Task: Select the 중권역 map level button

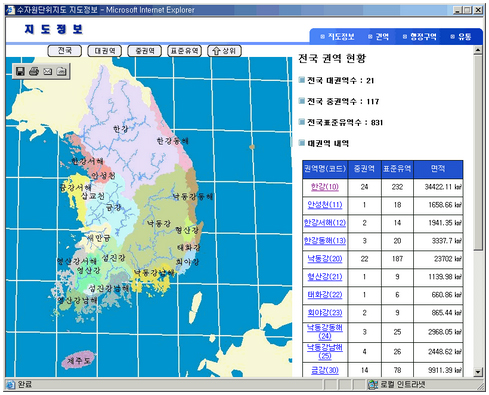Action: (x=145, y=51)
